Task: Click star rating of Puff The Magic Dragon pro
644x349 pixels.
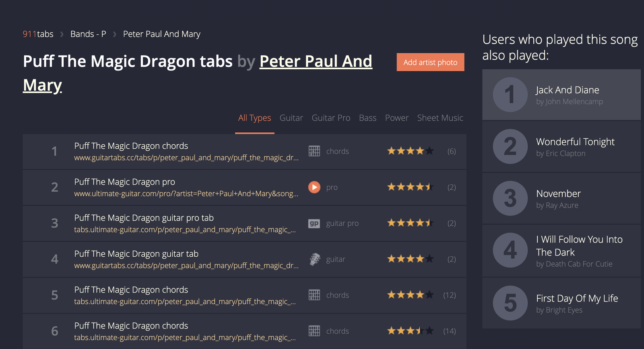Action: click(x=411, y=187)
